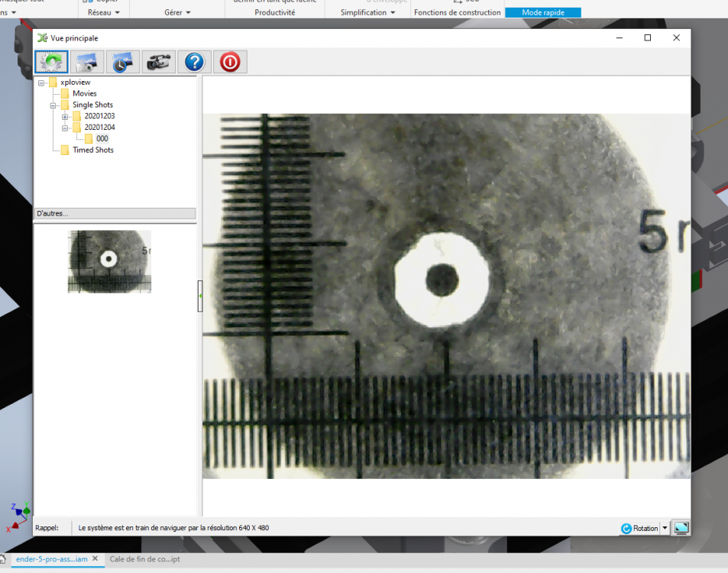
Task: Select the Single Shots tree item
Action: 92,105
